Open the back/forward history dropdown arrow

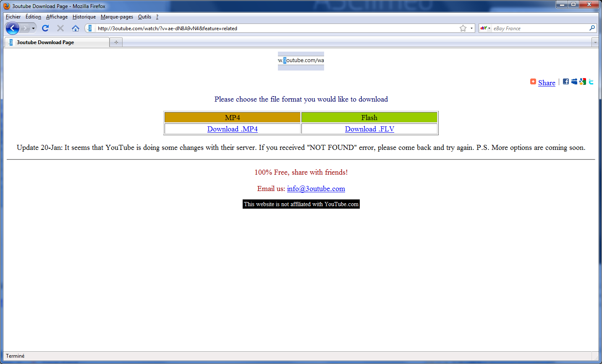click(x=33, y=29)
